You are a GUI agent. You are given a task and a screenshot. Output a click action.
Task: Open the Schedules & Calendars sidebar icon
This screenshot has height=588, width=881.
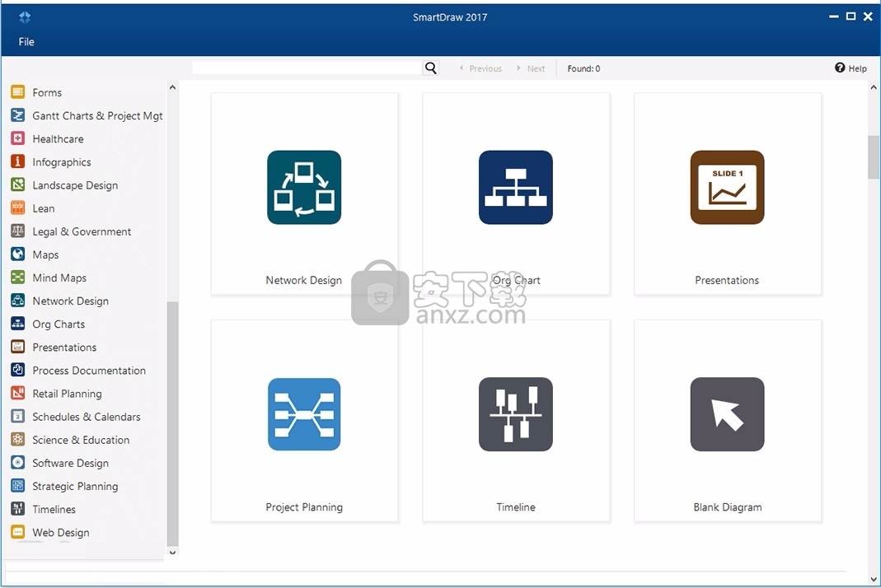tap(18, 416)
